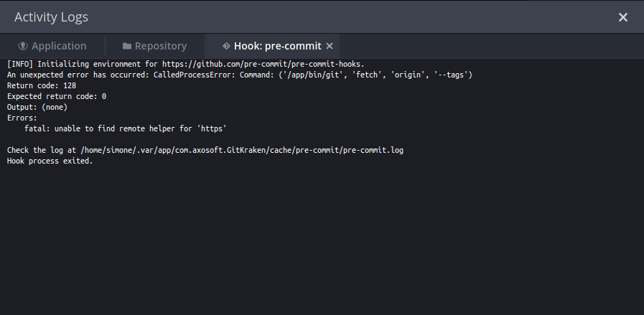Click the "Hook process exited." line
Viewport: 644px width, 315px height.
pyautogui.click(x=50, y=161)
